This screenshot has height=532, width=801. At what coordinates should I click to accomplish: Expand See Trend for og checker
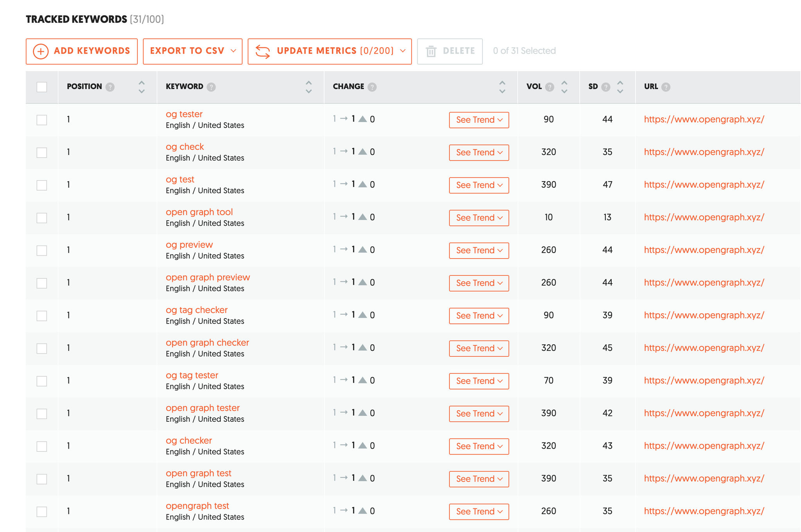(x=479, y=447)
